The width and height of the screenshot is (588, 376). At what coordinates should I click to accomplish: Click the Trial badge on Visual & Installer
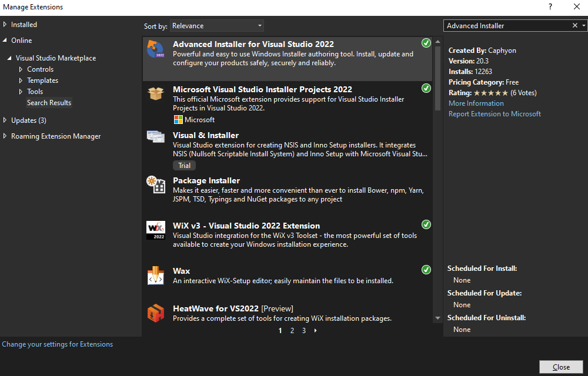tap(184, 166)
